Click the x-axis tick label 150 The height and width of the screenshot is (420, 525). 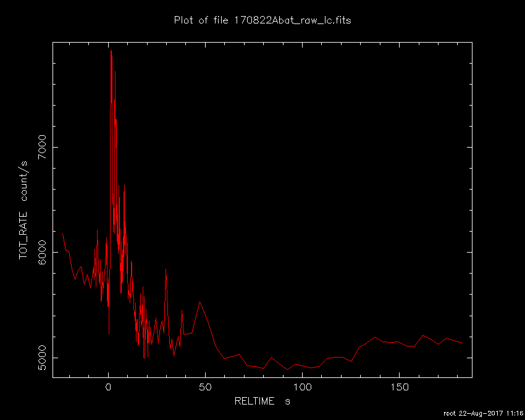click(399, 387)
